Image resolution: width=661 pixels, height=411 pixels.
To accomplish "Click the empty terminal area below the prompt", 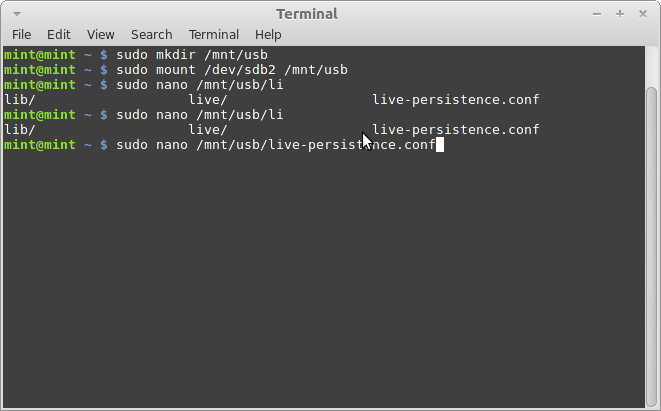I will [320, 280].
